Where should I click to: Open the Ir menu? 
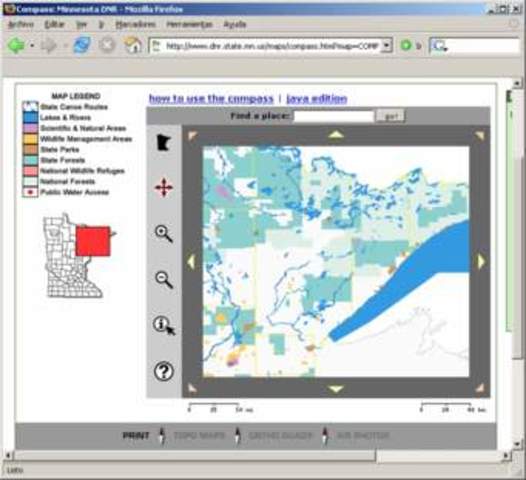click(x=101, y=24)
